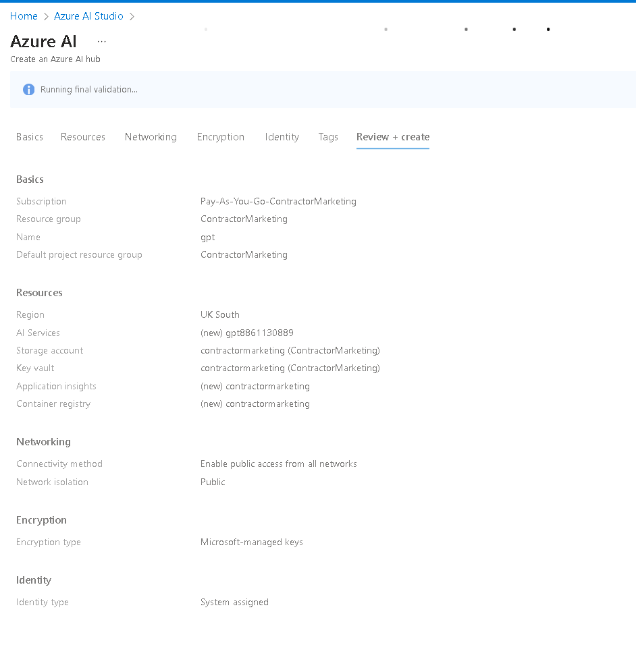This screenshot has height=672, width=636.
Task: Click the Encryption type label
Action: point(49,542)
